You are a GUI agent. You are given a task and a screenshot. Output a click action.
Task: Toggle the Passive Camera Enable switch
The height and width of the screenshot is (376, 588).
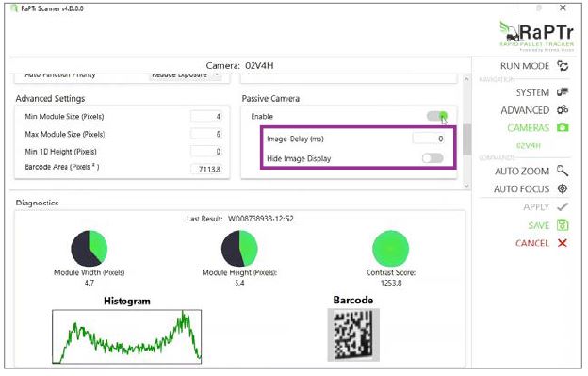pos(436,116)
